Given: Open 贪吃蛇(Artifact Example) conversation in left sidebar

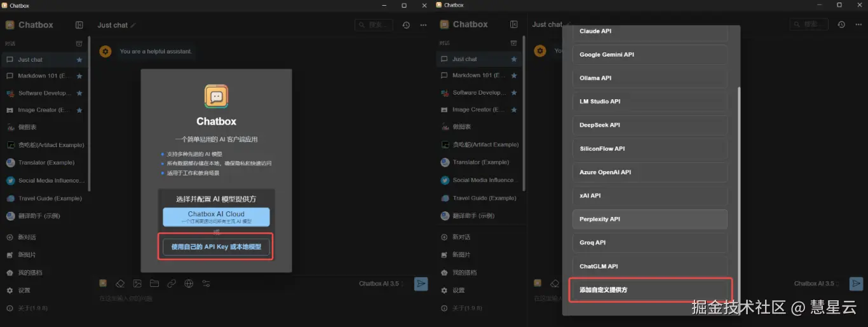Looking at the screenshot, I should pos(44,145).
